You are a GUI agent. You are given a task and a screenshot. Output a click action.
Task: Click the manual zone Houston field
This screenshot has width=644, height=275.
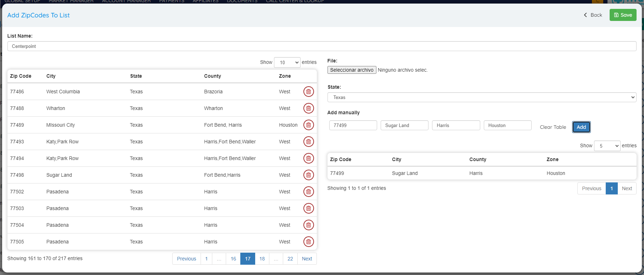508,125
